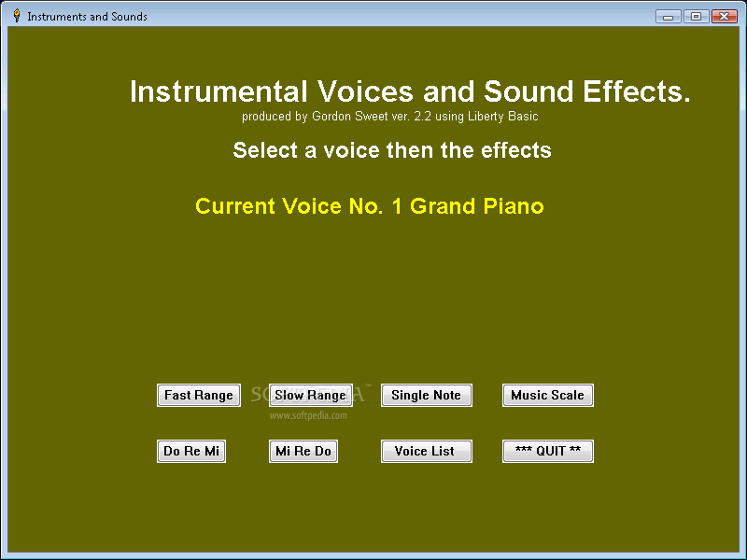The width and height of the screenshot is (747, 560).
Task: Open the Voice List
Action: point(427,451)
